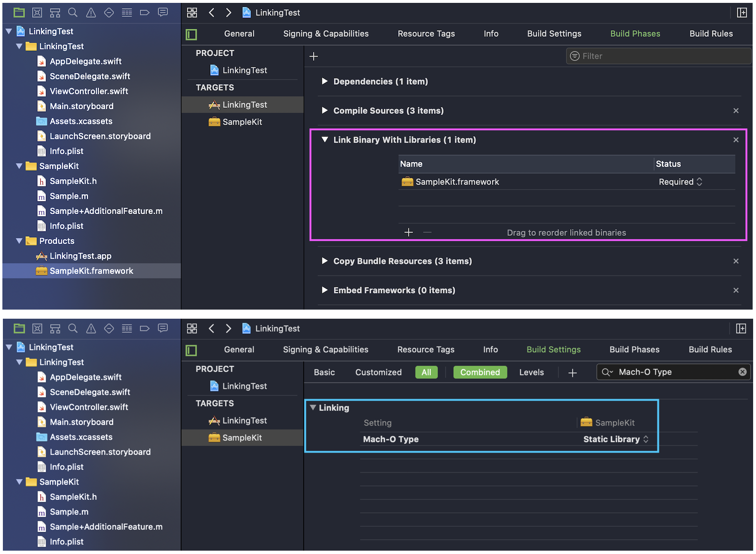Open related items grid in top window
This screenshot has width=756, height=554.
point(192,12)
